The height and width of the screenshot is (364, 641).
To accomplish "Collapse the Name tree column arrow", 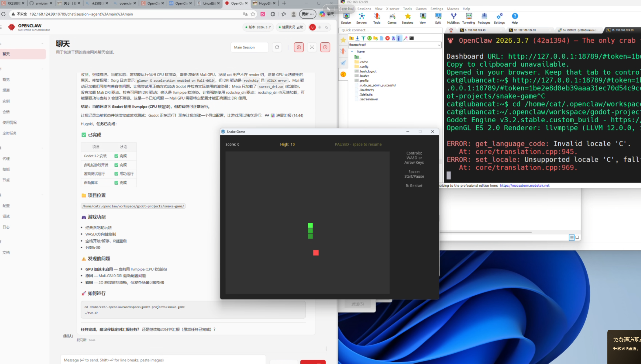I will click(x=352, y=52).
